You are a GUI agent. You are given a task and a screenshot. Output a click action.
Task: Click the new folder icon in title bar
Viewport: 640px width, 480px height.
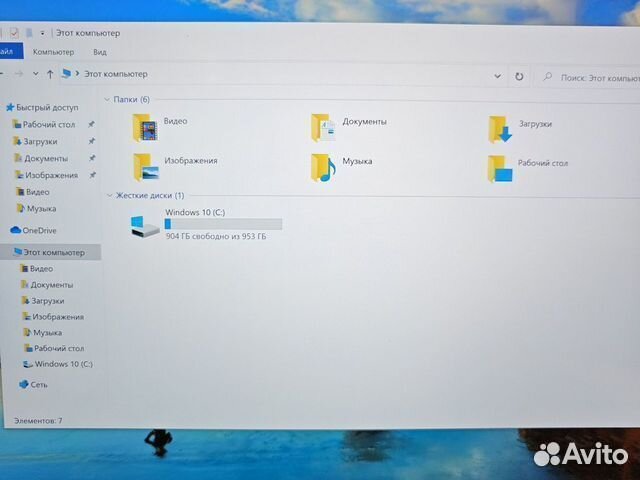(29, 33)
